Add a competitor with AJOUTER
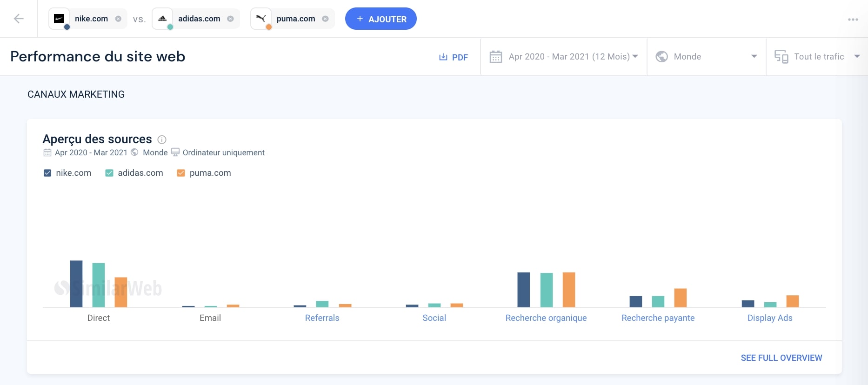868x385 pixels. click(381, 19)
